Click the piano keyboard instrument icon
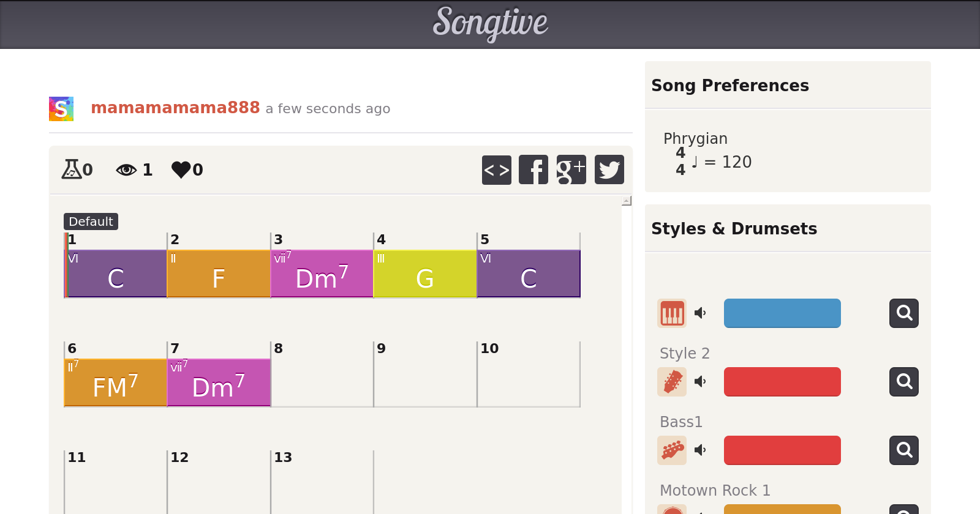 (672, 313)
